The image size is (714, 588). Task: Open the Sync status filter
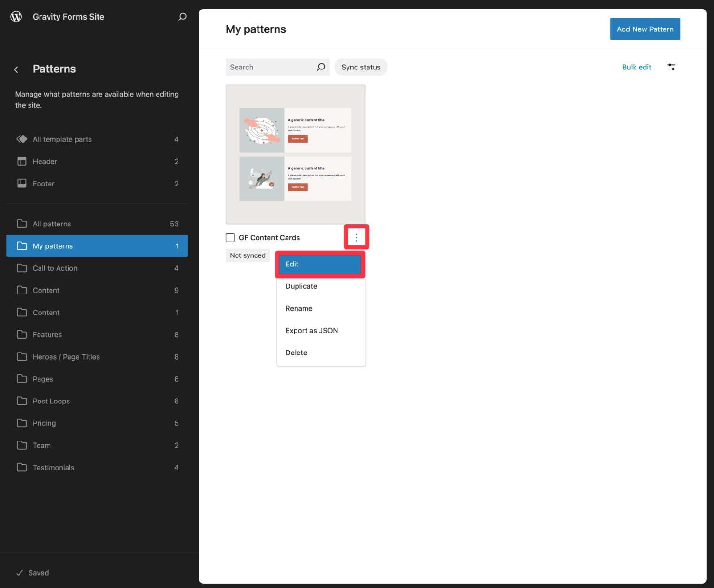(361, 67)
